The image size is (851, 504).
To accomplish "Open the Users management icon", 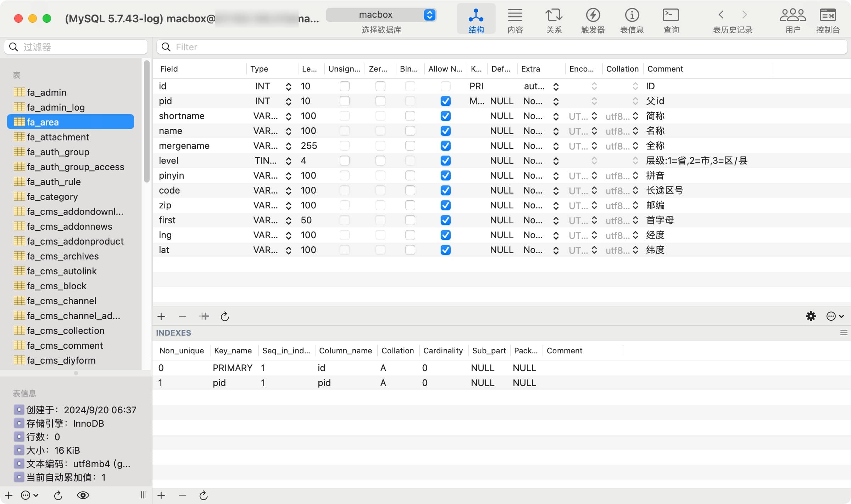I will [792, 15].
